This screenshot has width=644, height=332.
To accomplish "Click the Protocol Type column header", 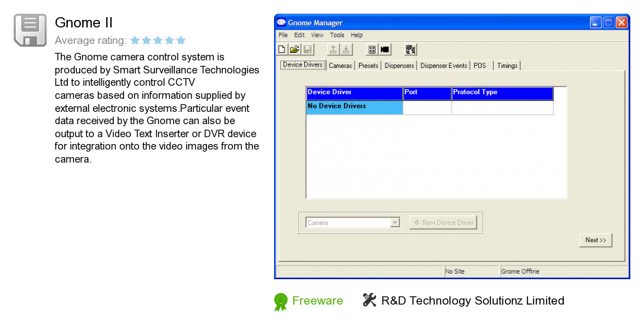I will click(502, 93).
